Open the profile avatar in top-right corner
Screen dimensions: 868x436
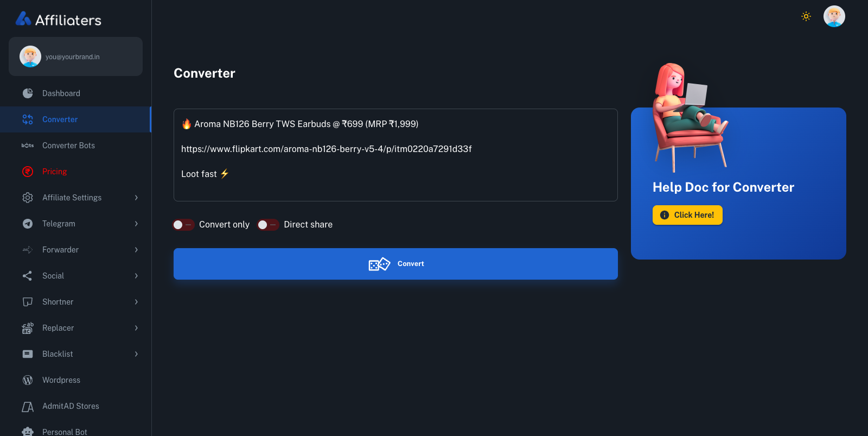point(834,16)
